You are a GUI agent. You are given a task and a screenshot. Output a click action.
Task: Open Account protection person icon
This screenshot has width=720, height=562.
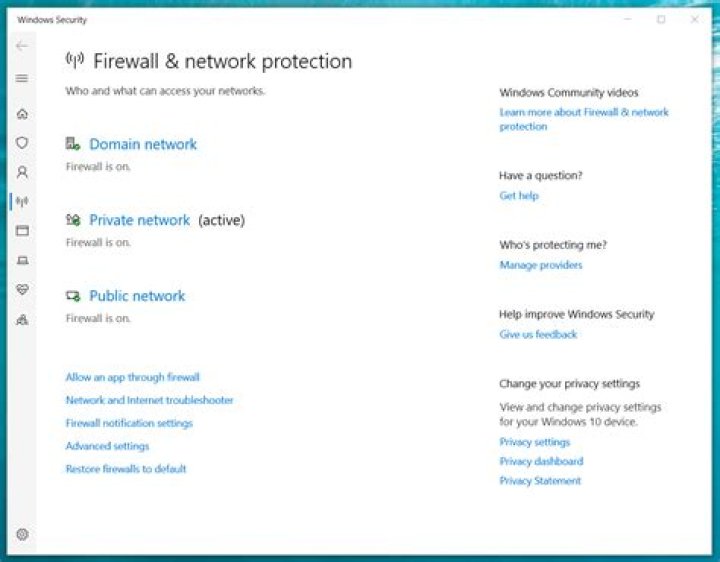pos(22,172)
